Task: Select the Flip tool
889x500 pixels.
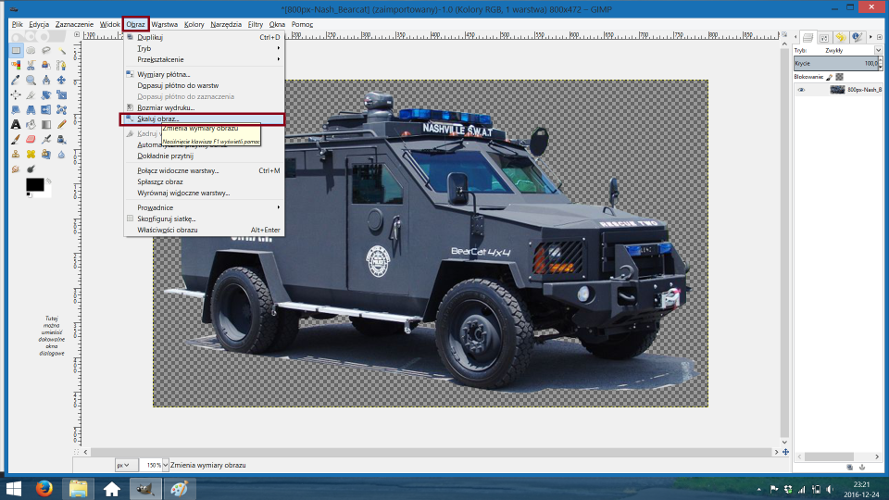Action: (x=46, y=110)
